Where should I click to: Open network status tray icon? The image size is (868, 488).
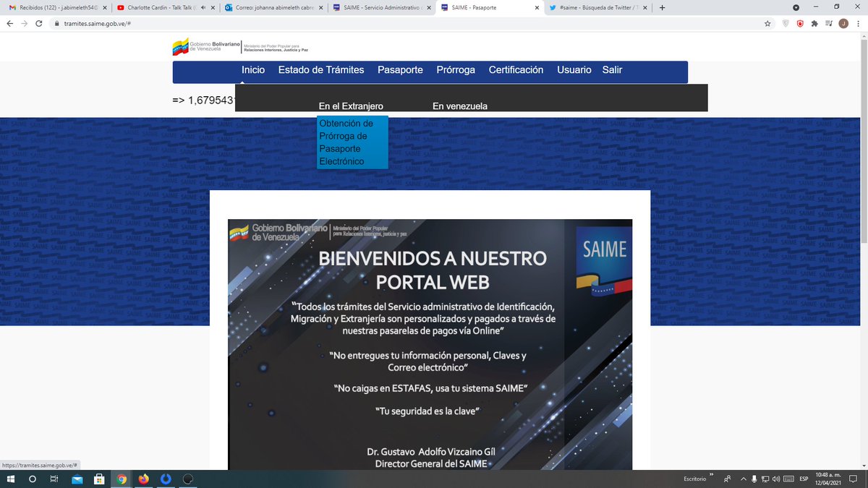pyautogui.click(x=765, y=479)
